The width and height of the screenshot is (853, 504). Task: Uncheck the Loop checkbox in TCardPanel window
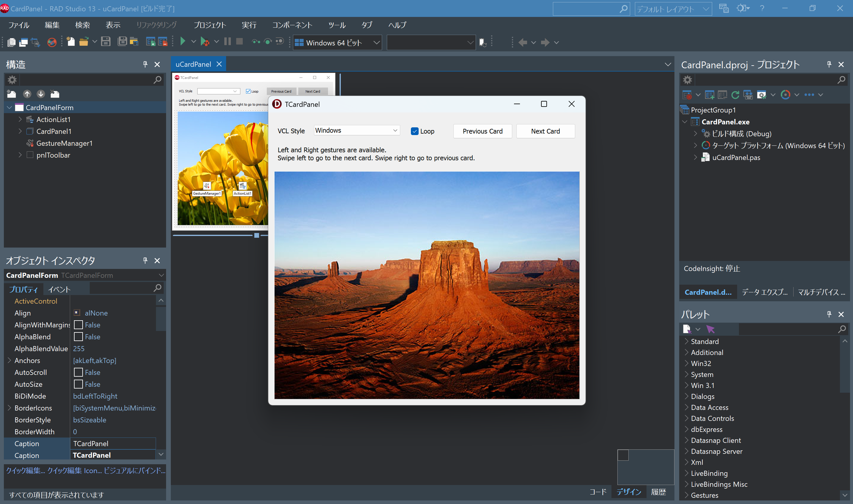pos(414,131)
